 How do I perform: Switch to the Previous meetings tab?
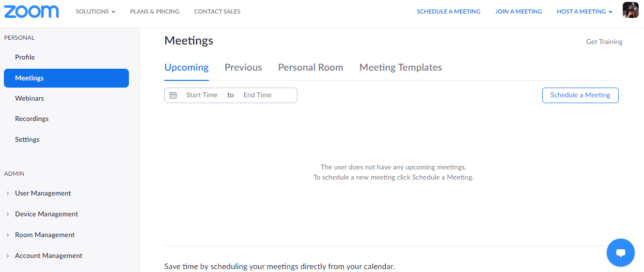pos(243,68)
